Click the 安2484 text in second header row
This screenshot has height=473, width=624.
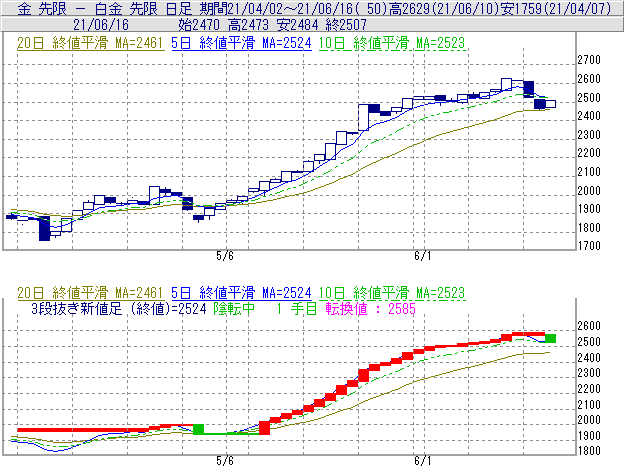pyautogui.click(x=297, y=25)
